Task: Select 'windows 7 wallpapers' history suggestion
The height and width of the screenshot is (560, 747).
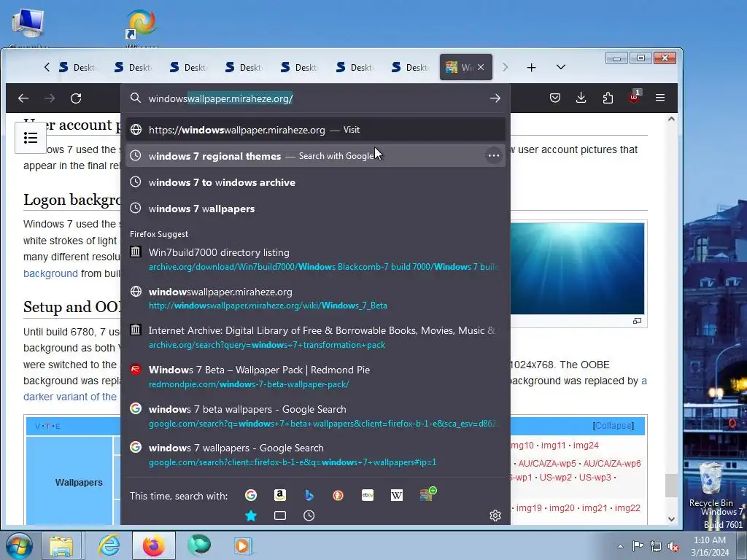Action: [315, 209]
